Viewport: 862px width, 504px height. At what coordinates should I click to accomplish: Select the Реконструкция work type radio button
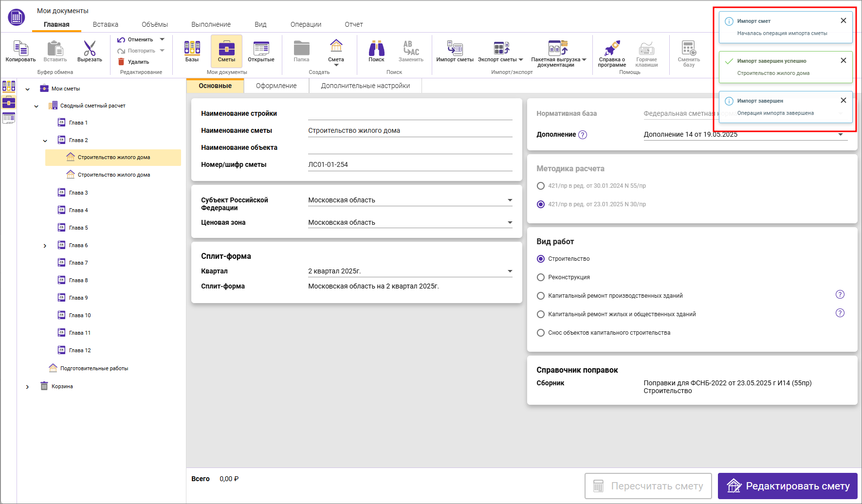(x=541, y=277)
